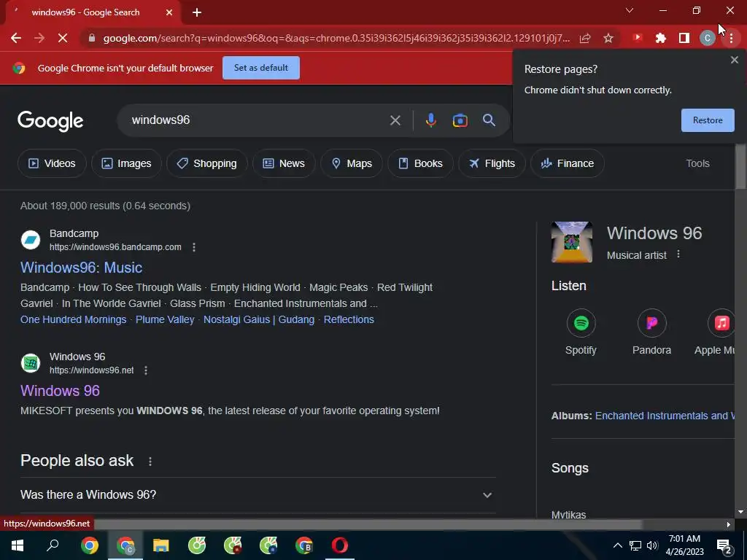Image resolution: width=747 pixels, height=560 pixels.
Task: Open File Explorer from the taskbar
Action: click(x=161, y=545)
